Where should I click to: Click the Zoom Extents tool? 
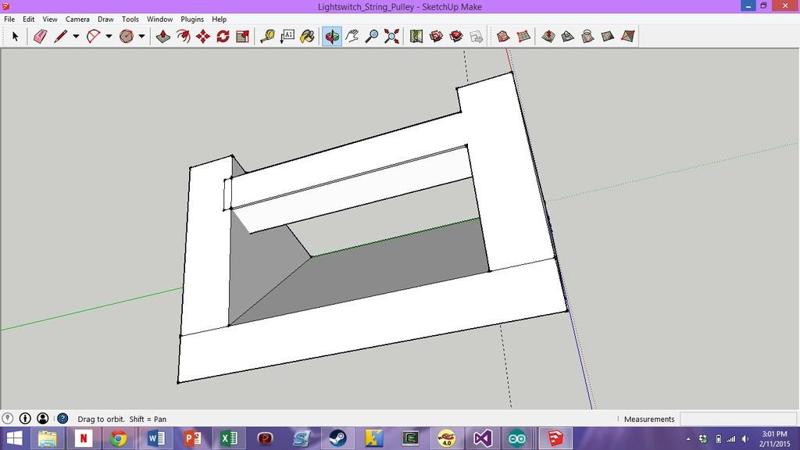(x=392, y=36)
